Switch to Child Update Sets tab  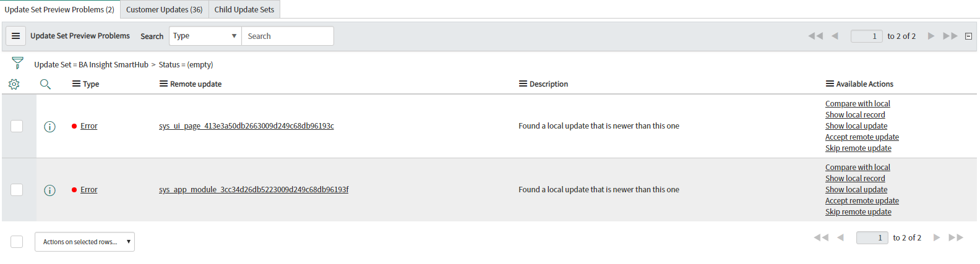click(x=244, y=9)
